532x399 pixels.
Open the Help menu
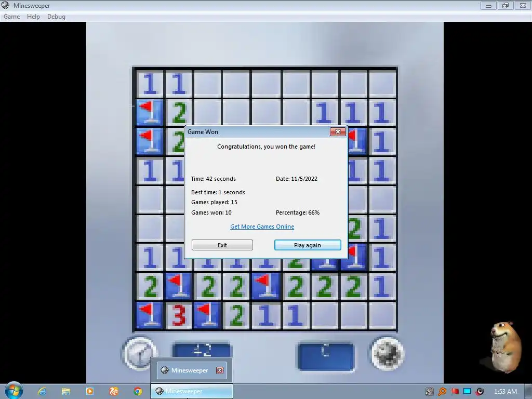[33, 17]
